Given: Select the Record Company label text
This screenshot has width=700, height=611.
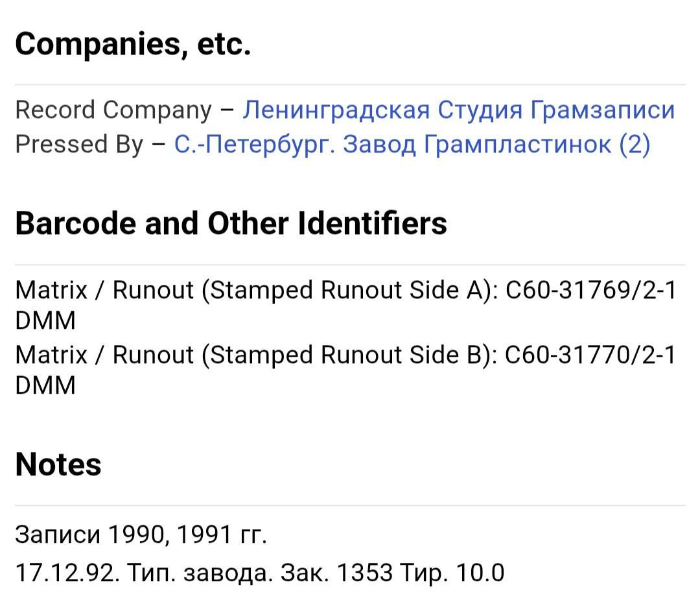Looking at the screenshot, I should click(113, 110).
